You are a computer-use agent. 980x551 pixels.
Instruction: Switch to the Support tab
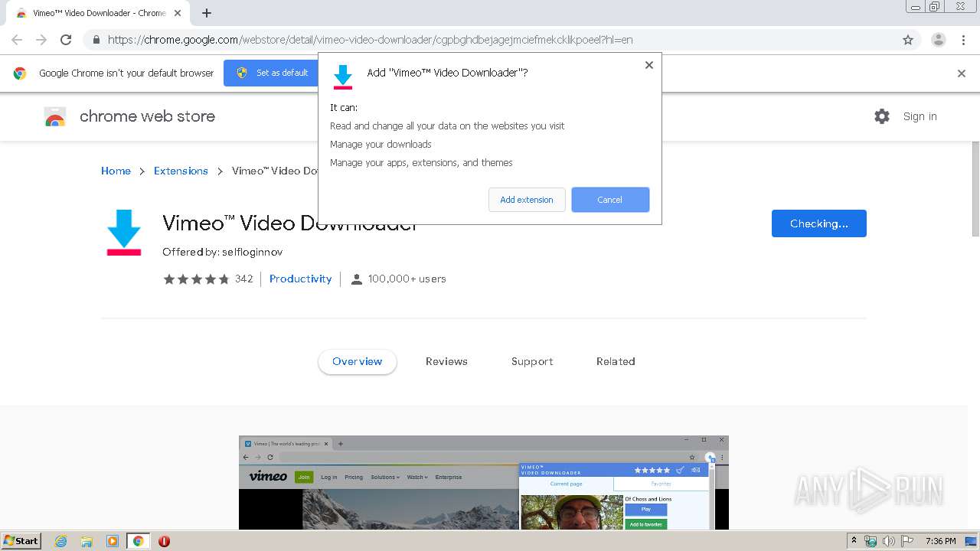point(532,361)
